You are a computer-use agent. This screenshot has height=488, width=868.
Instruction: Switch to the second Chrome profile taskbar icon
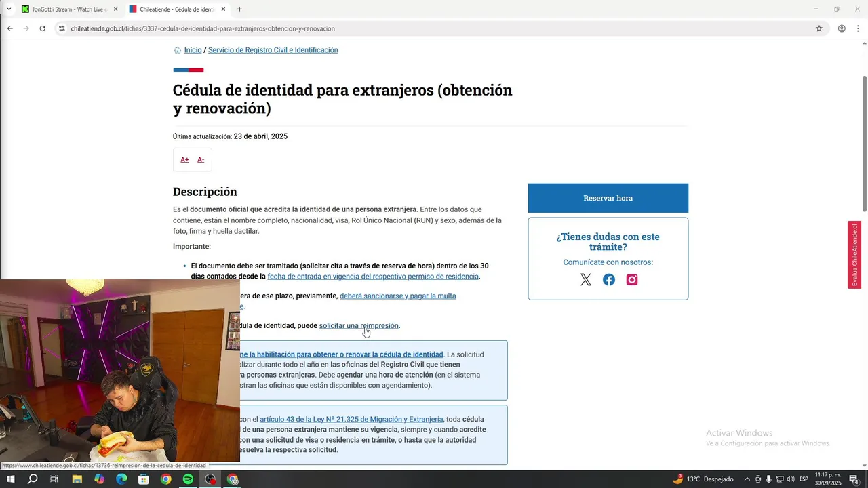click(233, 479)
